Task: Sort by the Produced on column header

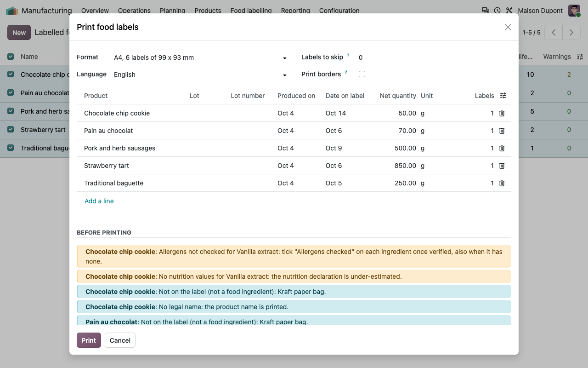Action: 296,96
